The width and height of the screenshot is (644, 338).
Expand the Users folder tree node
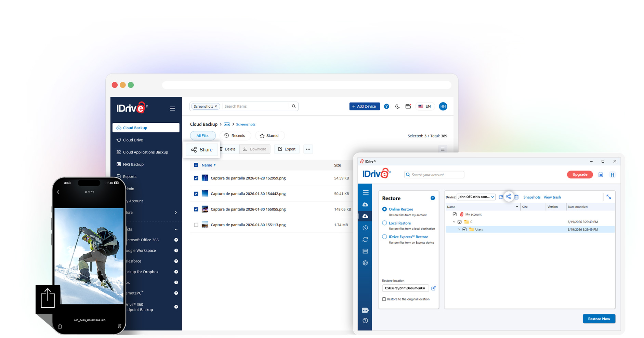click(x=459, y=229)
